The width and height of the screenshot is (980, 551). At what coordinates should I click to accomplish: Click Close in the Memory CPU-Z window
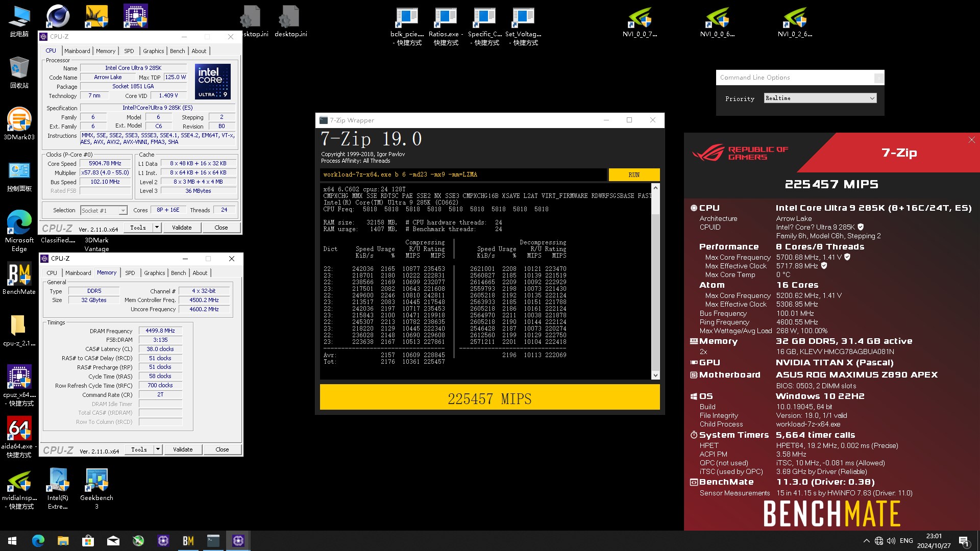222,449
